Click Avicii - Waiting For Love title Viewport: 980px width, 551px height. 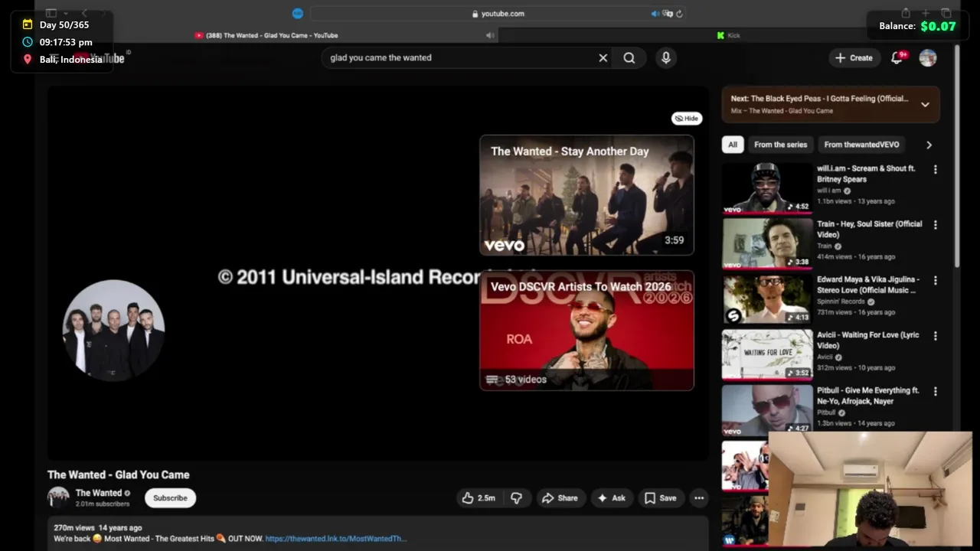[x=868, y=341]
